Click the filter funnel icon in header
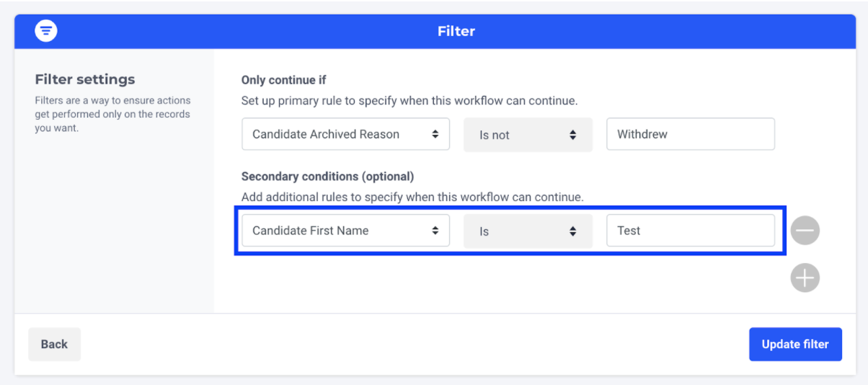 [46, 31]
